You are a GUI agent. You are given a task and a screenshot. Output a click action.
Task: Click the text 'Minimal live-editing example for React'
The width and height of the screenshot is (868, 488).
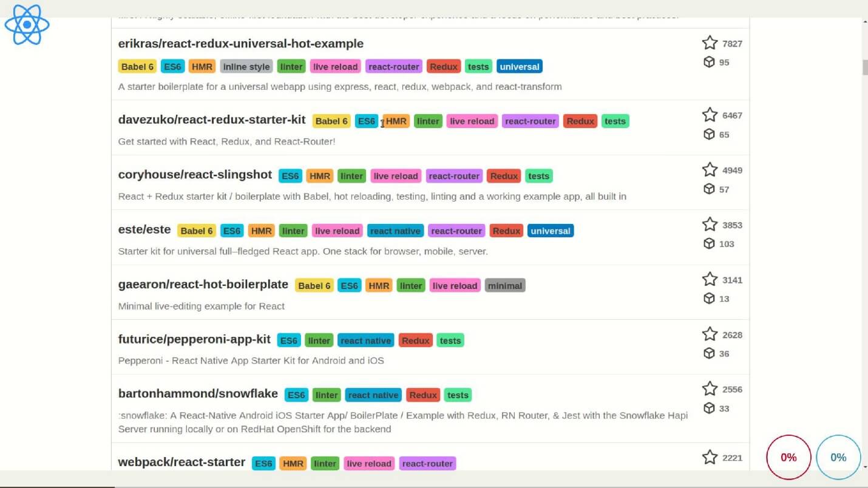click(x=202, y=306)
